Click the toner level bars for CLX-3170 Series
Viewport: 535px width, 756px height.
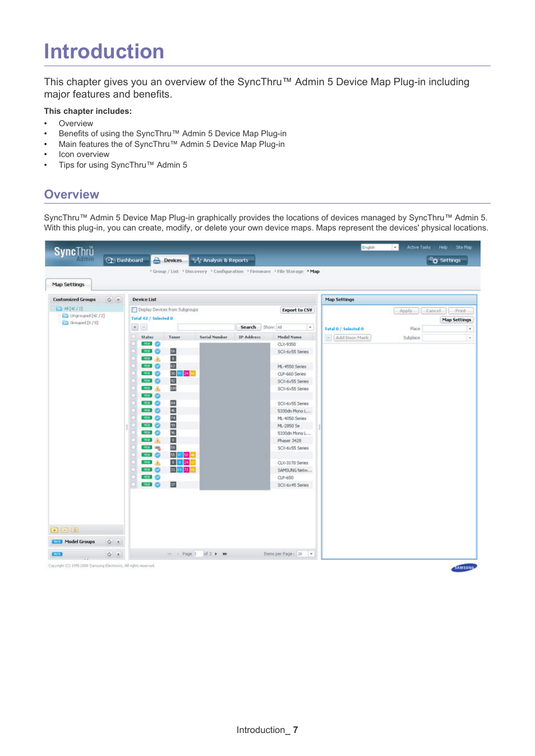[x=183, y=463]
